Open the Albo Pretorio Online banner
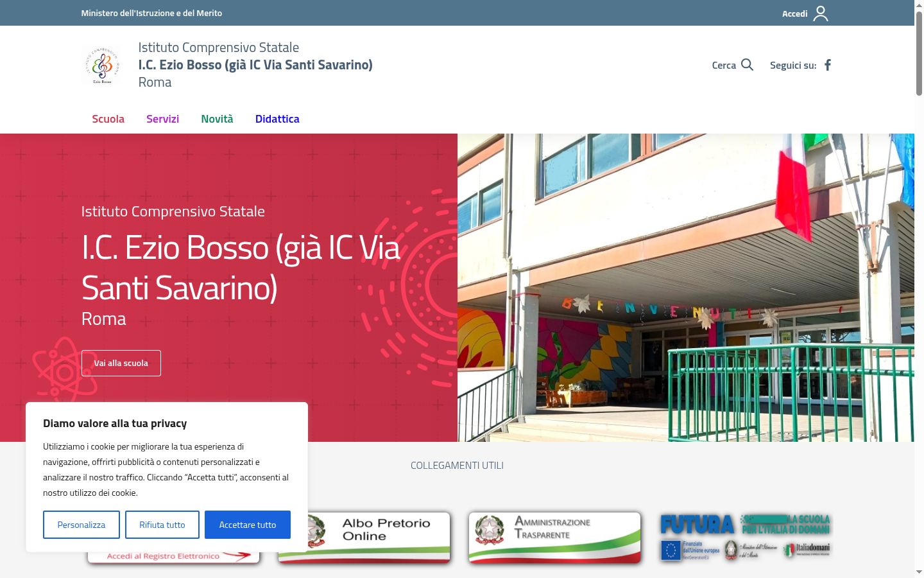The image size is (924, 578). point(364,538)
